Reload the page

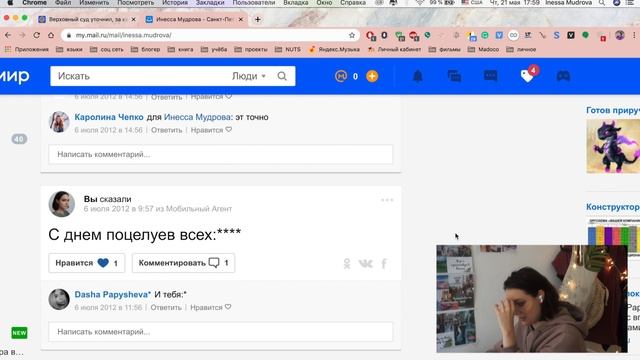pos(36,35)
